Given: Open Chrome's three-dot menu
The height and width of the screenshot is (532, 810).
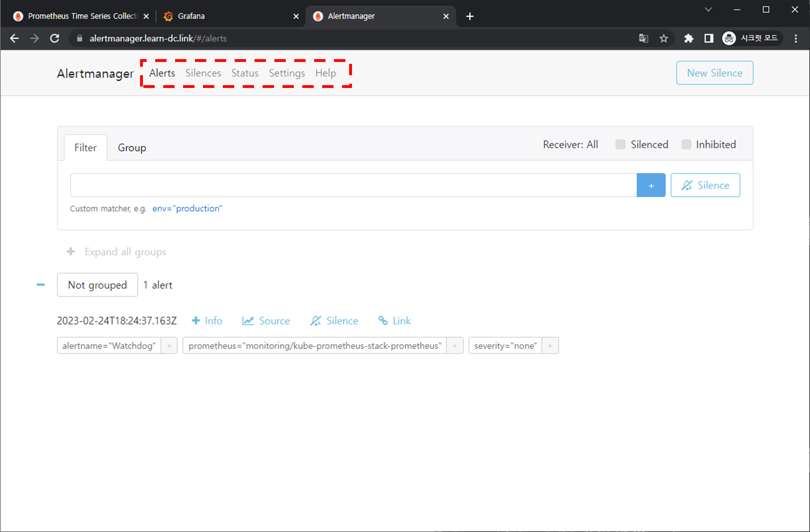Looking at the screenshot, I should (x=796, y=38).
